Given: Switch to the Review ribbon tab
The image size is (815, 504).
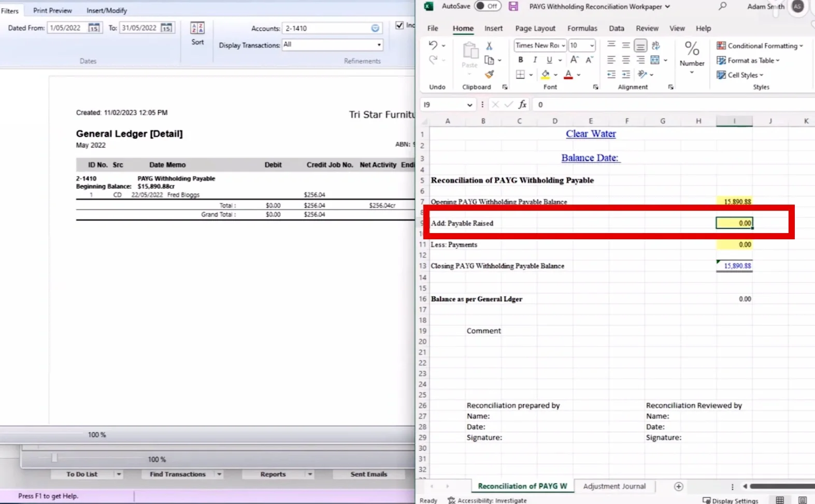Looking at the screenshot, I should 647,28.
